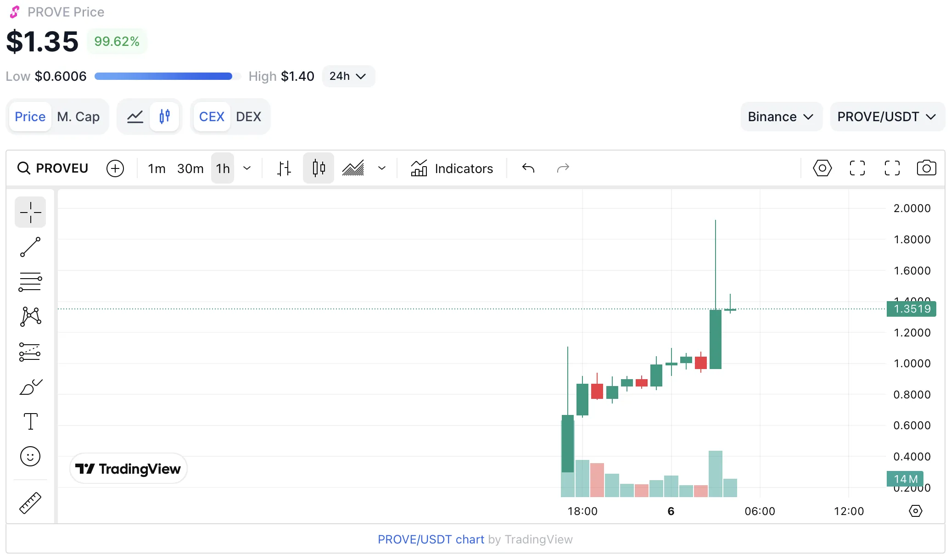Image resolution: width=951 pixels, height=560 pixels.
Task: Search symbol PROVEU in chart
Action: coord(52,168)
